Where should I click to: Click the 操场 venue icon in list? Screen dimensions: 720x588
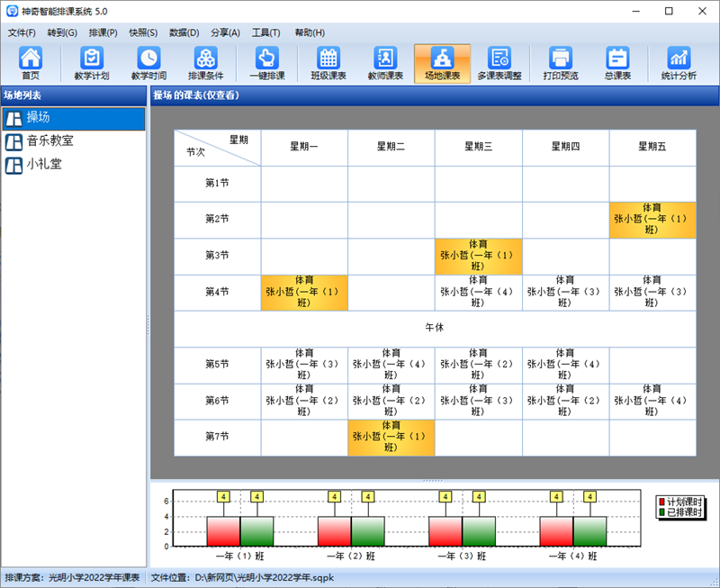click(x=13, y=119)
